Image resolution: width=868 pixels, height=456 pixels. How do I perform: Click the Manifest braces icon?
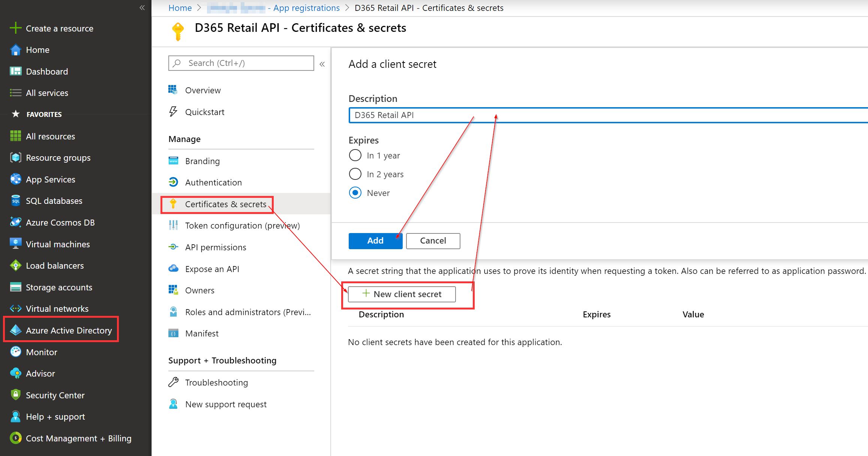tap(173, 333)
